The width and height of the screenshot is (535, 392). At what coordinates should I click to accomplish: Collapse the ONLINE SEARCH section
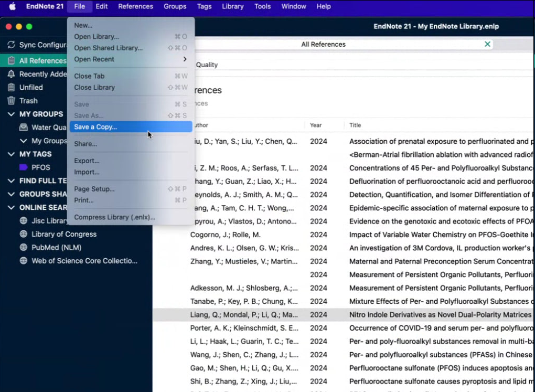coord(11,207)
